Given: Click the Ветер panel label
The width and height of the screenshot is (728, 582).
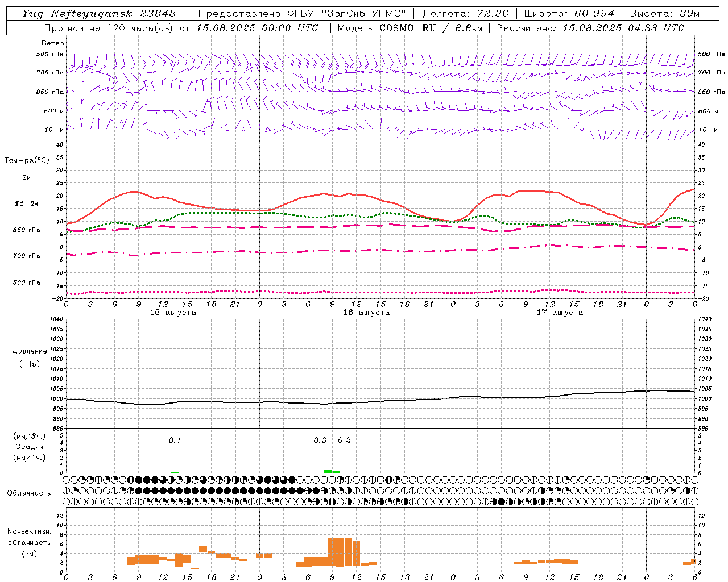Looking at the screenshot, I should (x=53, y=43).
